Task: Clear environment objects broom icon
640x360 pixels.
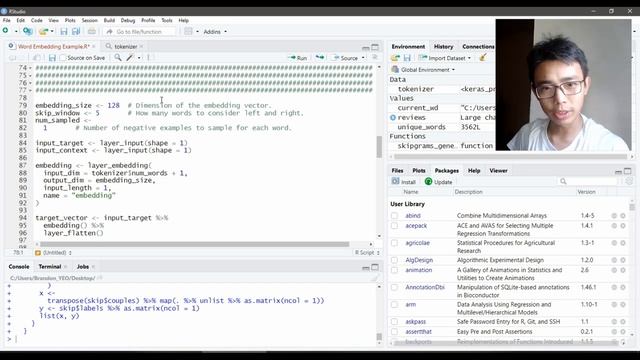Action: pyautogui.click(x=483, y=58)
